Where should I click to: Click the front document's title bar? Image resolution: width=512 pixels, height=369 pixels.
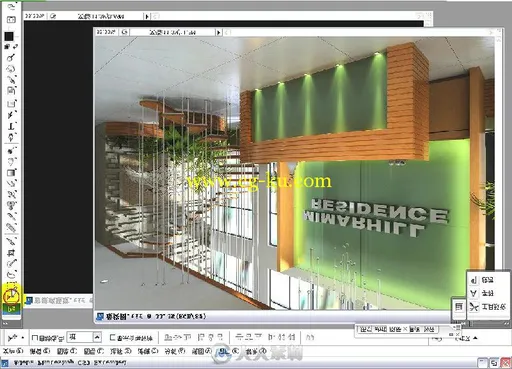coord(272,316)
